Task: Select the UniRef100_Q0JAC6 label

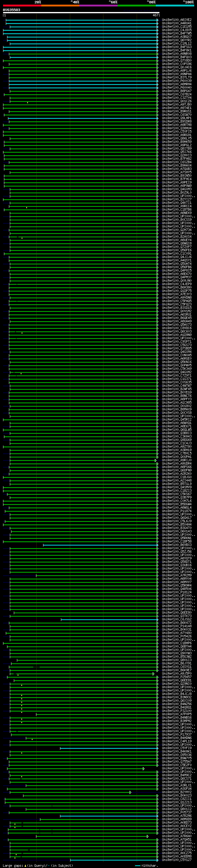Action: pyautogui.click(x=177, y=67)
